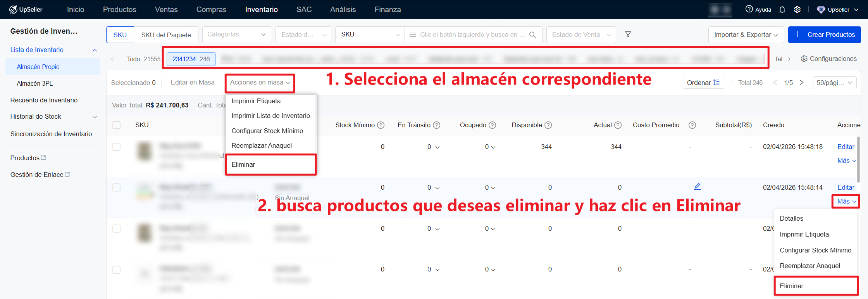Select the 2341234 warehouse tab
This screenshot has height=299, width=868.
[191, 59]
